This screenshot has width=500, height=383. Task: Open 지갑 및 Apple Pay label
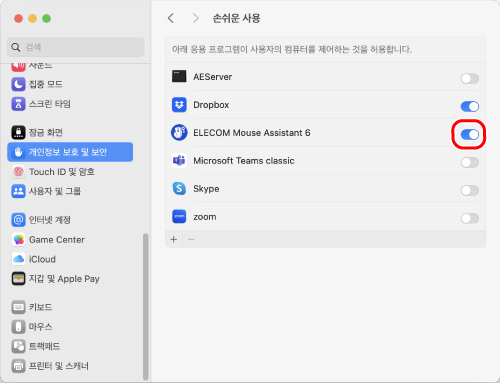[x=64, y=279]
